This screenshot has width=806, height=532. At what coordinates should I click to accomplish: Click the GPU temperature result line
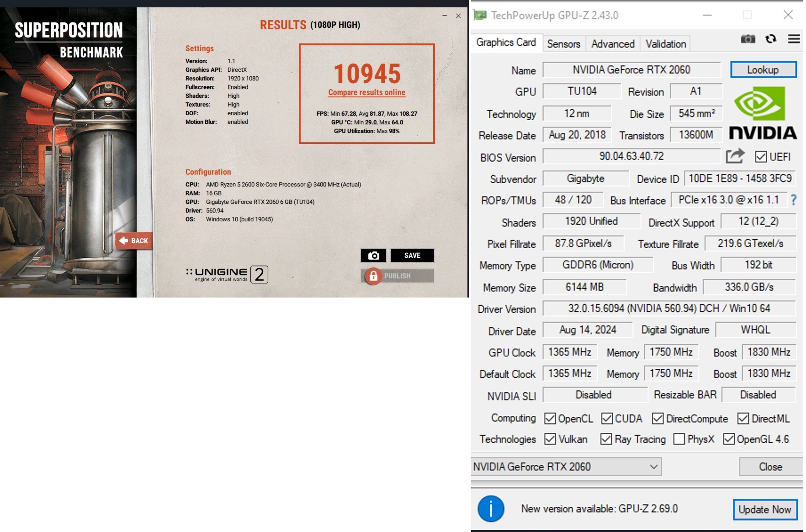(367, 122)
